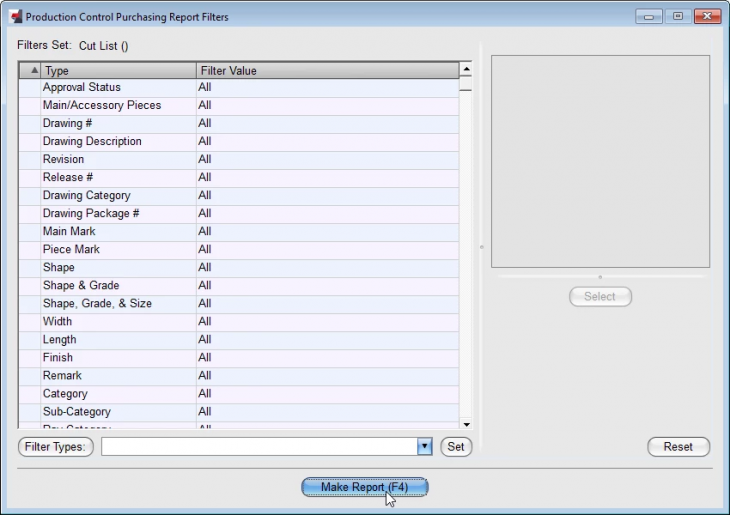Click the Filter Value column header
Screen dimensions: 730x515
[327, 70]
